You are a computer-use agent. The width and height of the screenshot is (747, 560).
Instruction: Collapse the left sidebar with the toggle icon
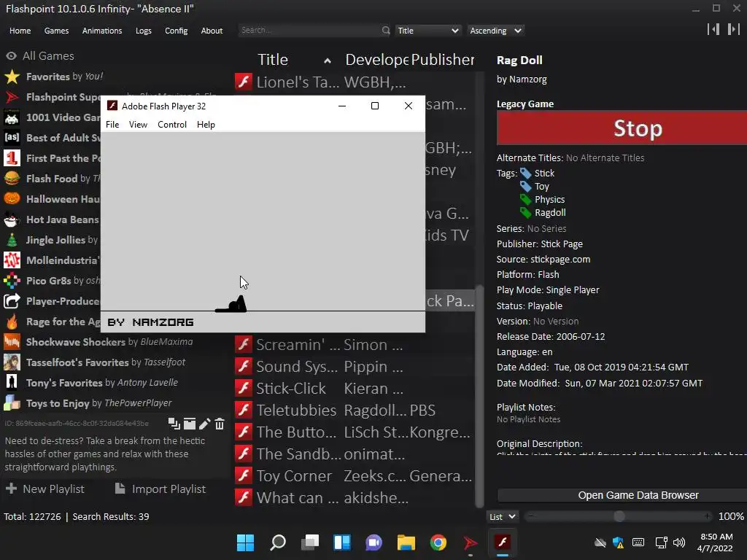pos(713,29)
